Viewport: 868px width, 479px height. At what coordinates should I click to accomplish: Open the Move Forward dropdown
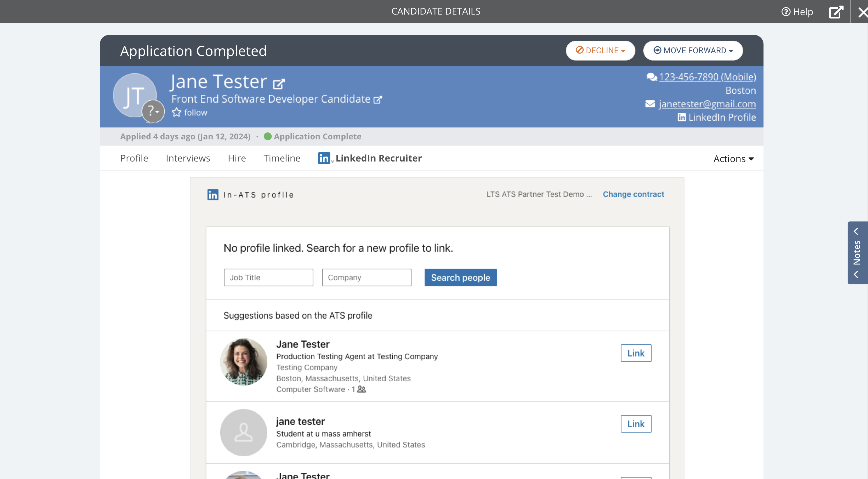click(x=693, y=51)
